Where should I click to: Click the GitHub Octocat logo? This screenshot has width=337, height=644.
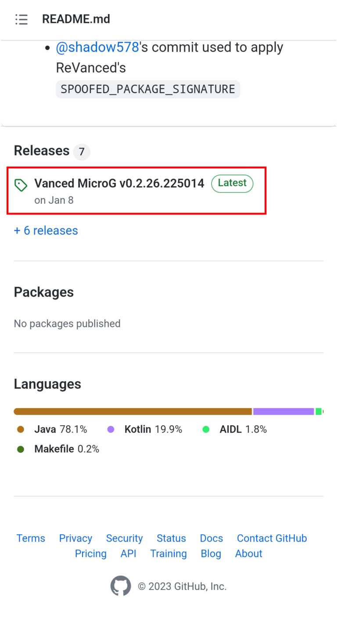[121, 586]
